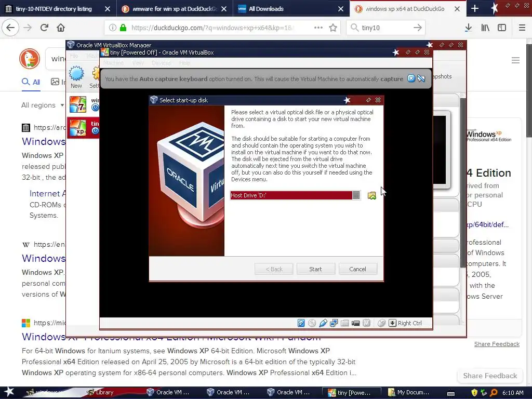Switch to Library taskbar item

click(101, 392)
